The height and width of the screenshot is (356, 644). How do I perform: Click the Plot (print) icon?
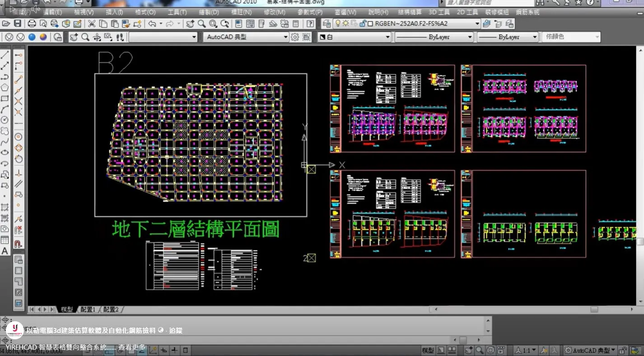[x=32, y=23]
